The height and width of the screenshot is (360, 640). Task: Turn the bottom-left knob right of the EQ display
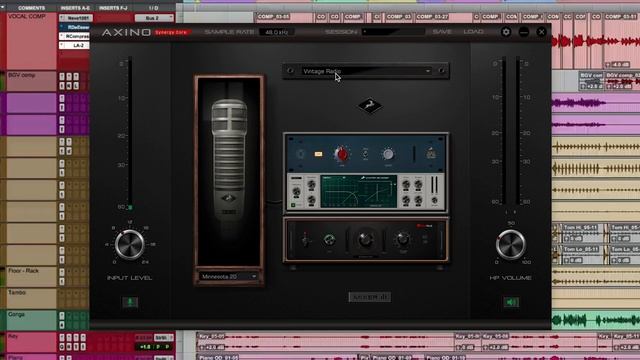pos(406,200)
